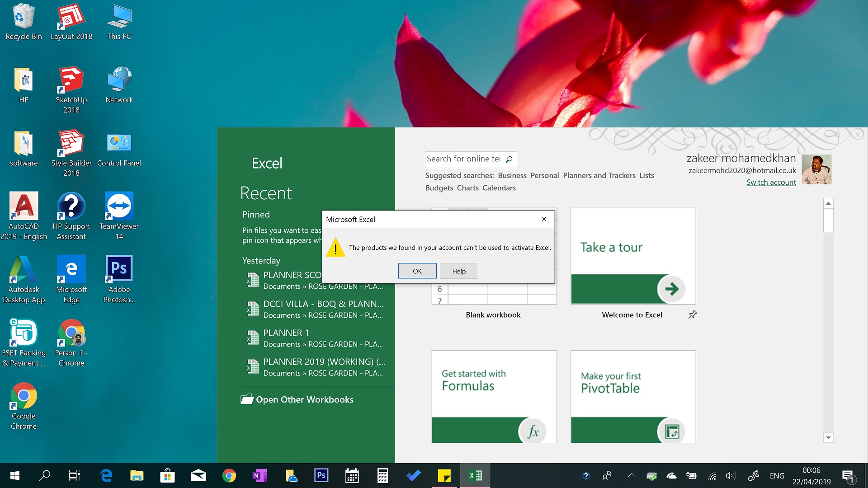Viewport: 868px width, 488px height.
Task: Select the Blank workbook label
Action: coord(493,315)
